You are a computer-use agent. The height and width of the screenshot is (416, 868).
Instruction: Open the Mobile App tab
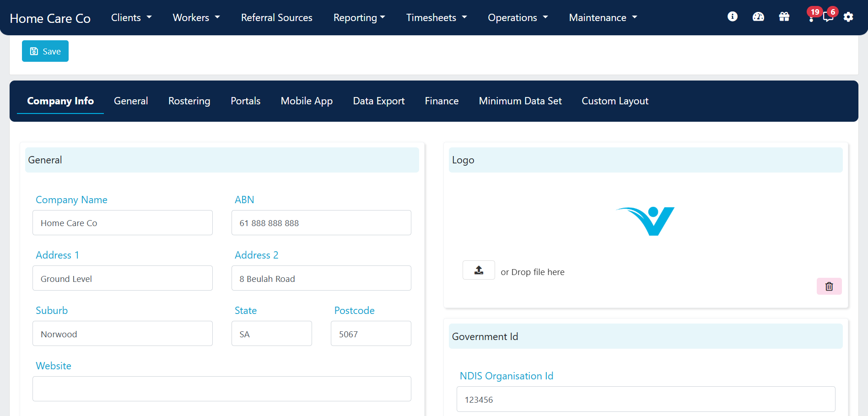(x=307, y=101)
